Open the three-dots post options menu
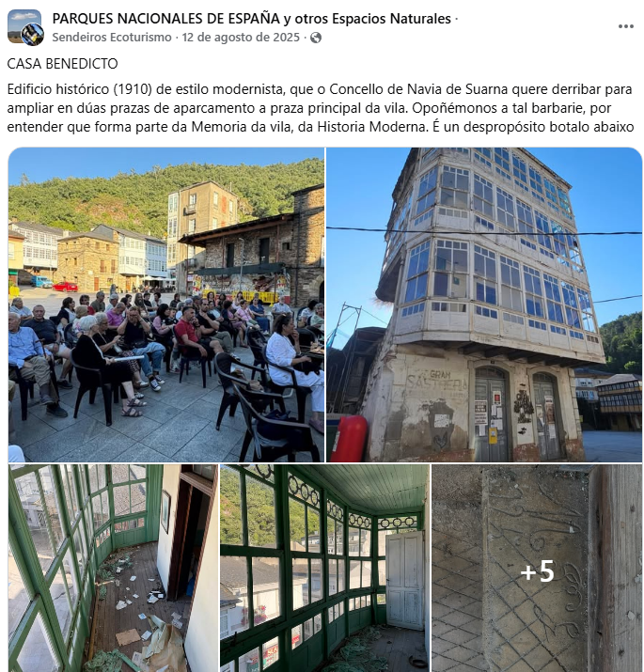The height and width of the screenshot is (672, 644). pos(625,26)
